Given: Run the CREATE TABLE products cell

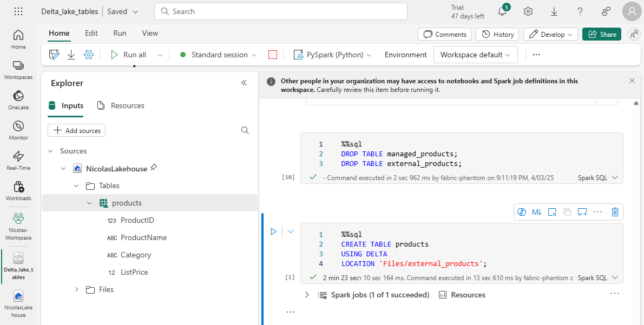Looking at the screenshot, I should [x=273, y=231].
